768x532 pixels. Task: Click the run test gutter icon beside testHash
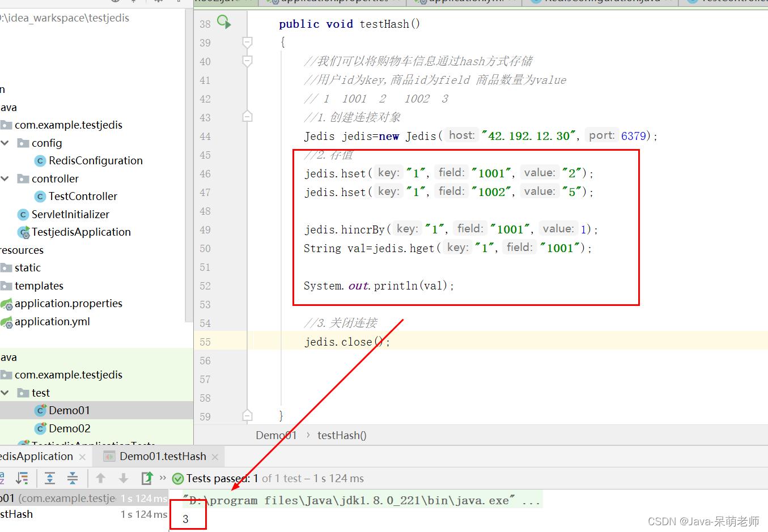[224, 23]
